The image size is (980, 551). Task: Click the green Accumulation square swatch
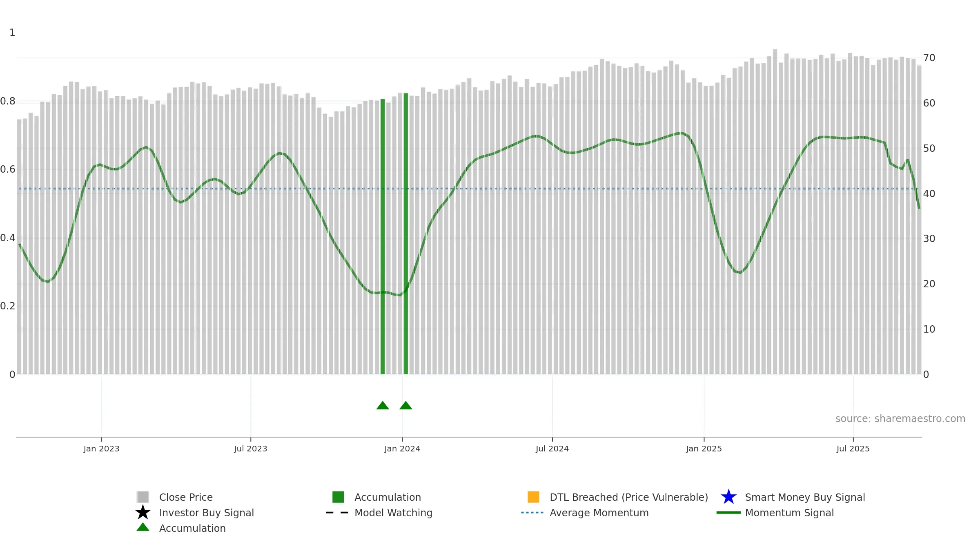point(338,497)
